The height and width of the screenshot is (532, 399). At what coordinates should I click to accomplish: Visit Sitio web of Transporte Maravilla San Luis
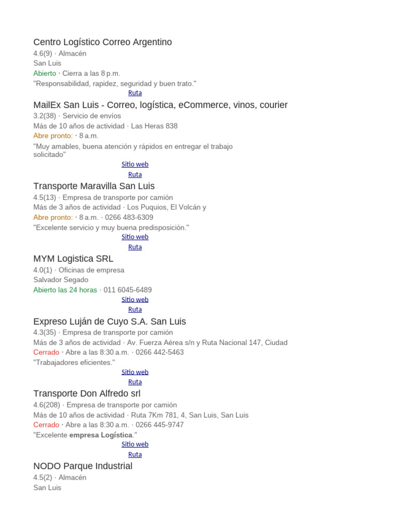click(135, 237)
